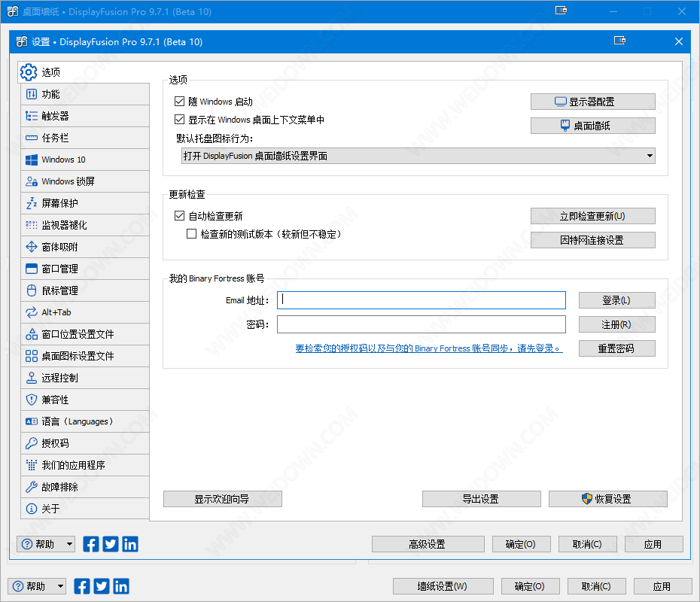Click the 窗口位置设置文件 shapes icon
Image resolution: width=700 pixels, height=602 pixels.
(x=32, y=334)
